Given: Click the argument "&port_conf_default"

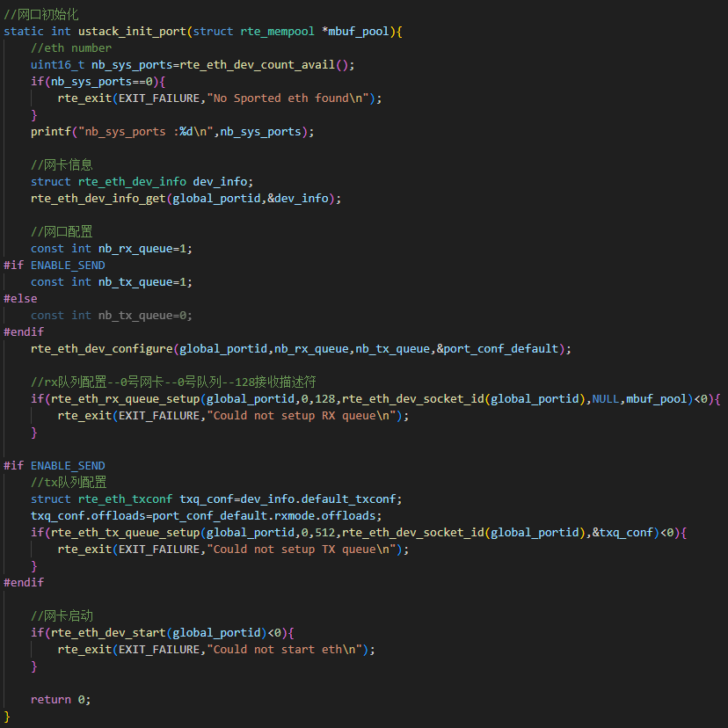Looking at the screenshot, I should [498, 349].
